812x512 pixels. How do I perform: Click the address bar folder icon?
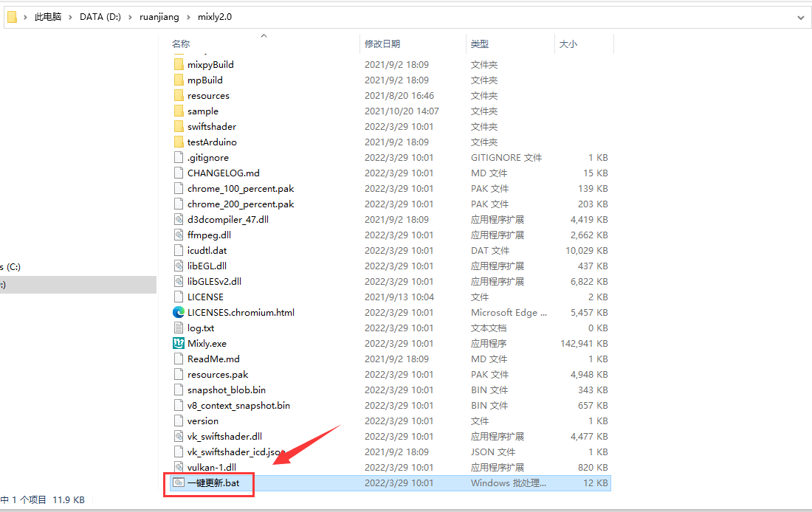[x=13, y=17]
